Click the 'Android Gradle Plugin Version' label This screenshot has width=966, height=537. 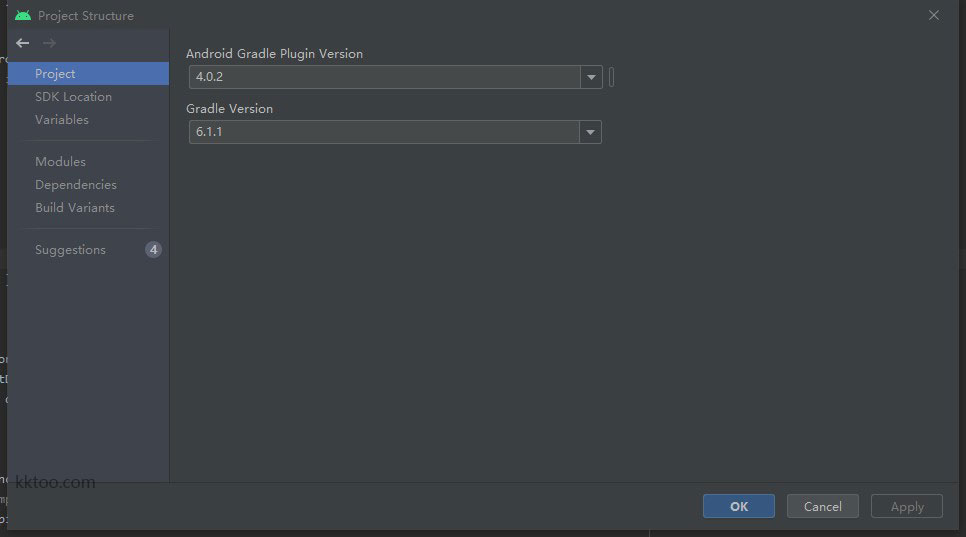click(274, 54)
